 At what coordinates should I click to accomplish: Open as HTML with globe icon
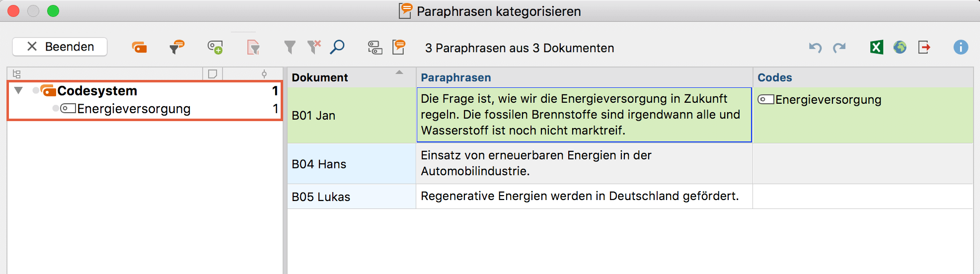(900, 47)
